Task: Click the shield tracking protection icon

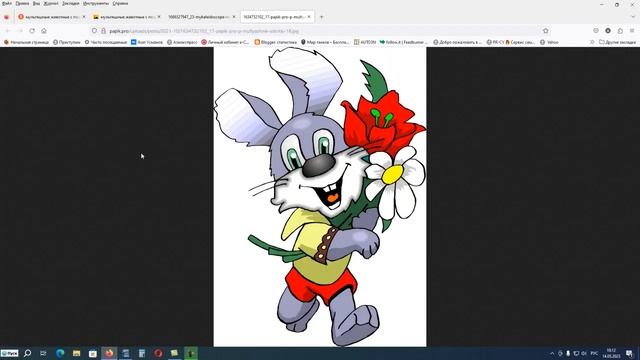Action: tap(94, 31)
